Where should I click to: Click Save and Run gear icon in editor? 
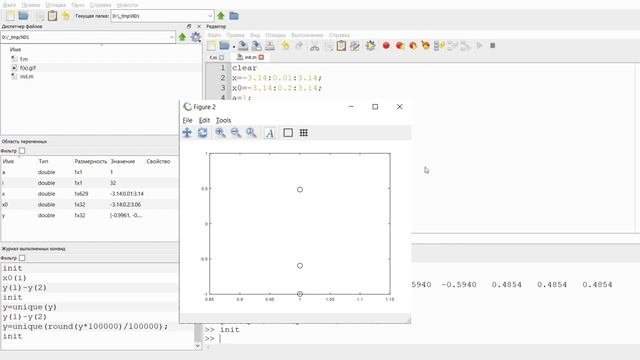coord(371,46)
